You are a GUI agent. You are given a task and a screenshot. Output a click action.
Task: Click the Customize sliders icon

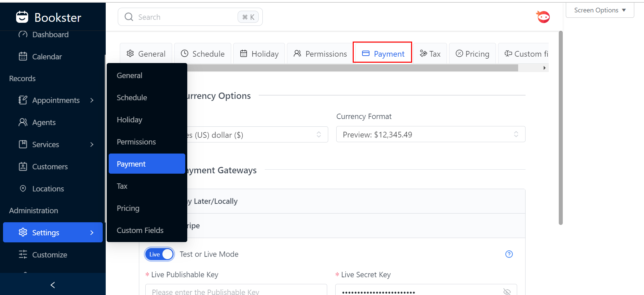pyautogui.click(x=23, y=255)
